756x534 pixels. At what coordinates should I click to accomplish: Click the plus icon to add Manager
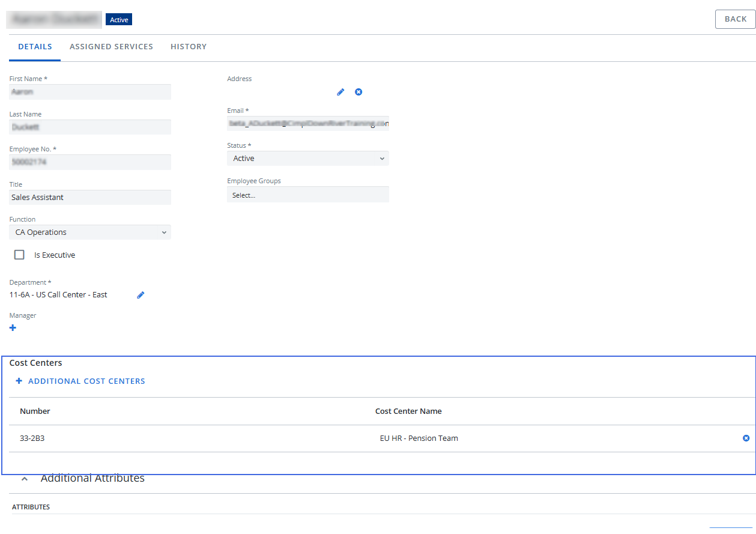(x=13, y=328)
